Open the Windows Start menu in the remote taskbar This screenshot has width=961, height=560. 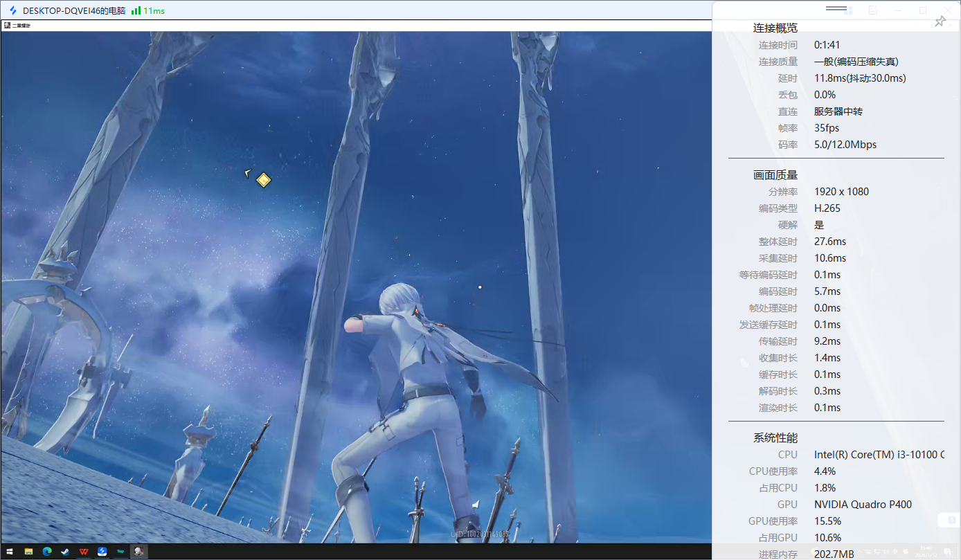[x=10, y=552]
